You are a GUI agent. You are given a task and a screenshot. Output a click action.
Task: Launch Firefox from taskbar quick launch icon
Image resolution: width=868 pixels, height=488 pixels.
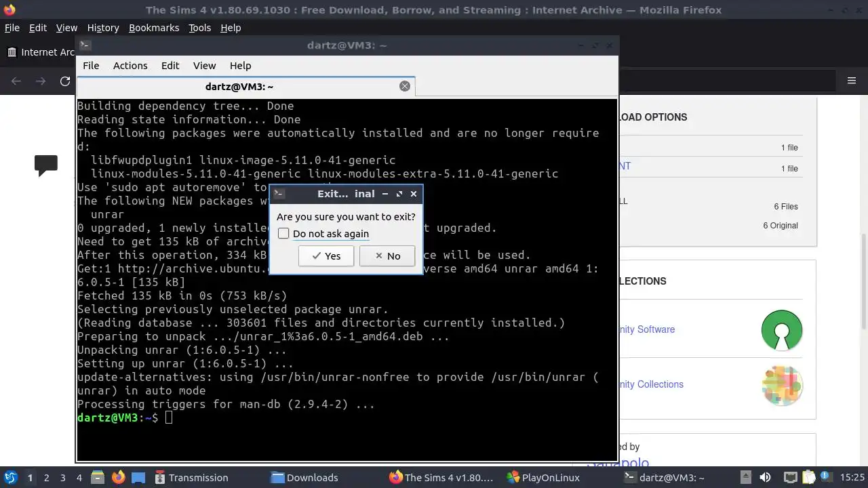pos(118,478)
